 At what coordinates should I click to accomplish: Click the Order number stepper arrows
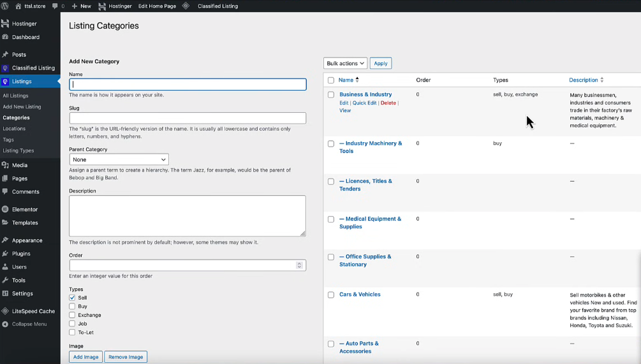[299, 265]
